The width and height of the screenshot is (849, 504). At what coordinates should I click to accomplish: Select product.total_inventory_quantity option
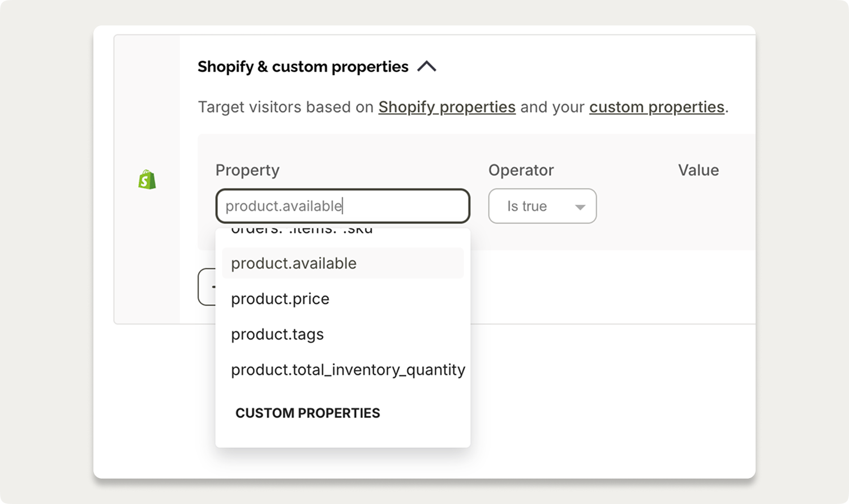point(348,370)
